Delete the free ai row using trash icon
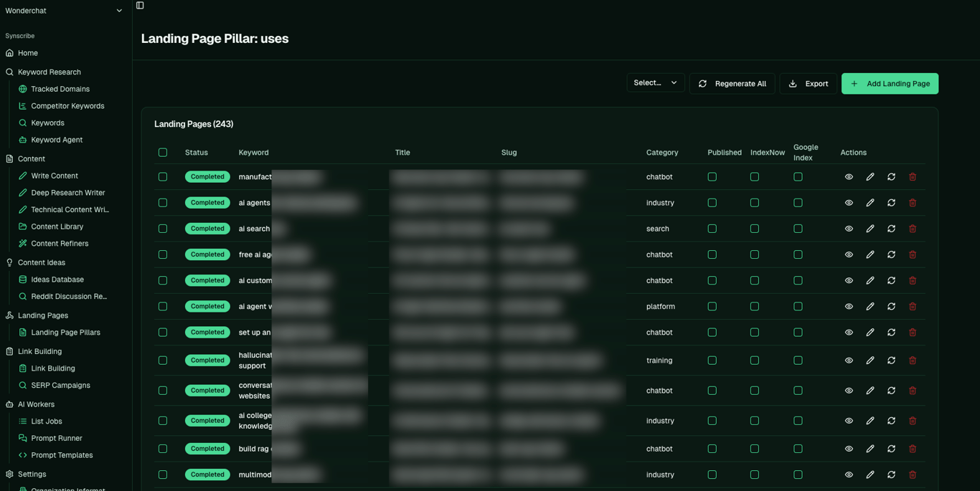980x491 pixels. 913,254
